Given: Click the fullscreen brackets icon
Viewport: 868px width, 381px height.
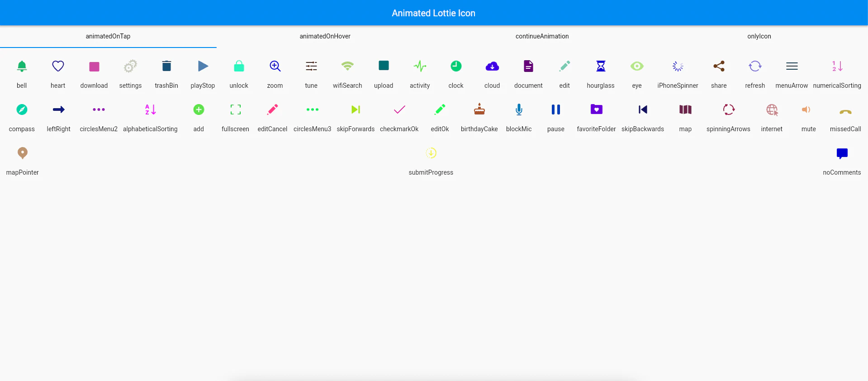Looking at the screenshot, I should click(235, 110).
